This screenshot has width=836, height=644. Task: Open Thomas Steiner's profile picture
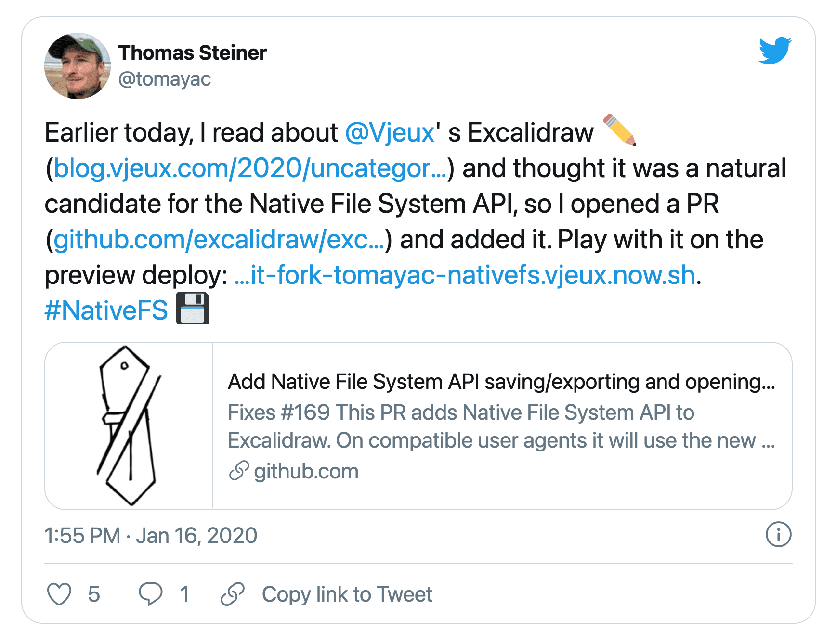(x=78, y=65)
